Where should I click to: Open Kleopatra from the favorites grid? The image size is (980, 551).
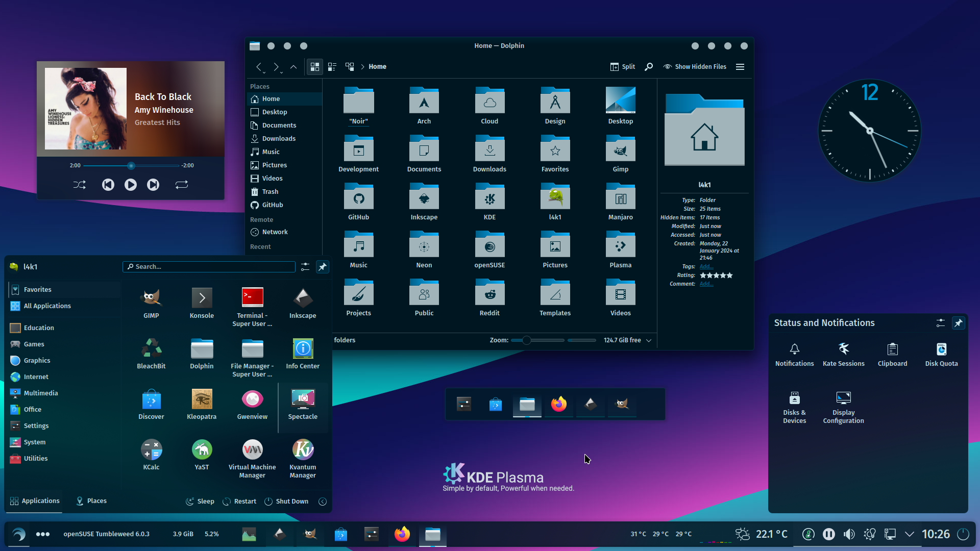tap(202, 404)
